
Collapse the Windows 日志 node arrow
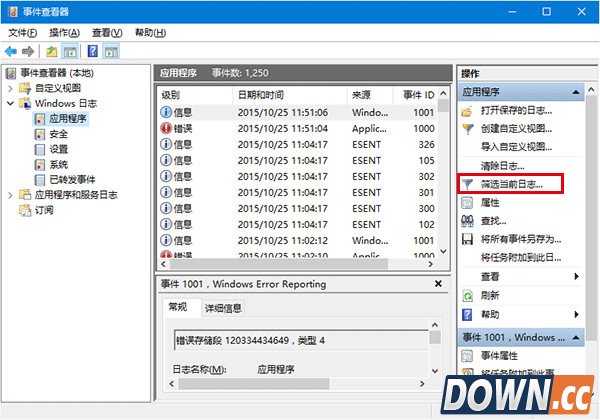click(x=10, y=103)
